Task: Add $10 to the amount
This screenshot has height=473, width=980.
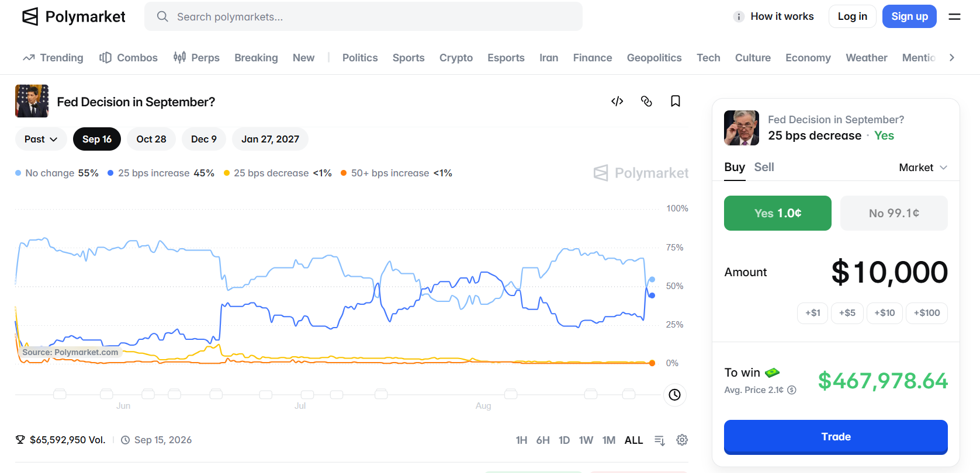Action: [x=885, y=313]
